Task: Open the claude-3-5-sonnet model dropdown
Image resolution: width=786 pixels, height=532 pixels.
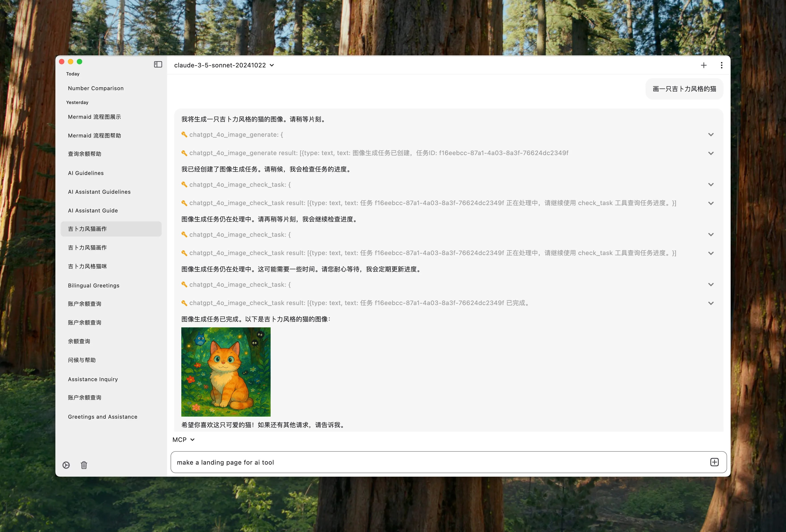Action: [224, 65]
